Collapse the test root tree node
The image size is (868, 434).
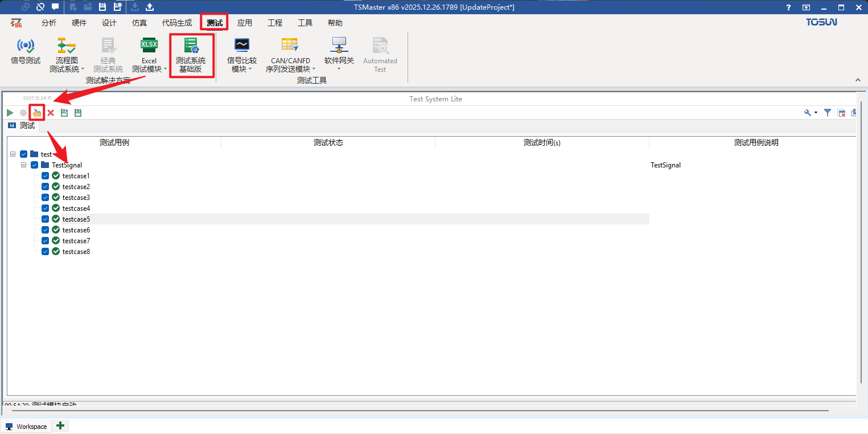[x=13, y=154]
